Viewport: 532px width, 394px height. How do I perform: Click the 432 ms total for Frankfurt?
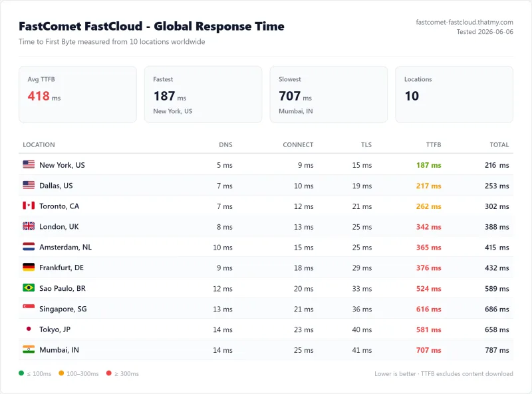coord(497,268)
